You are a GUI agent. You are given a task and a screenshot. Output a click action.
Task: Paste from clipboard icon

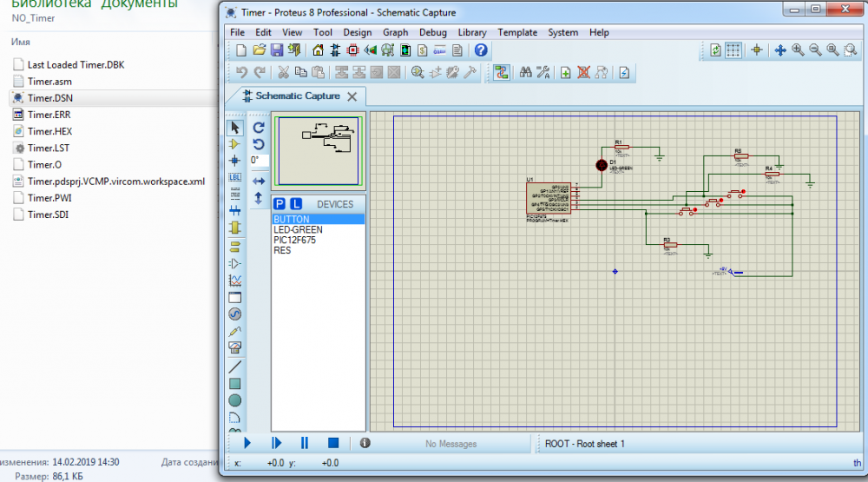click(319, 73)
